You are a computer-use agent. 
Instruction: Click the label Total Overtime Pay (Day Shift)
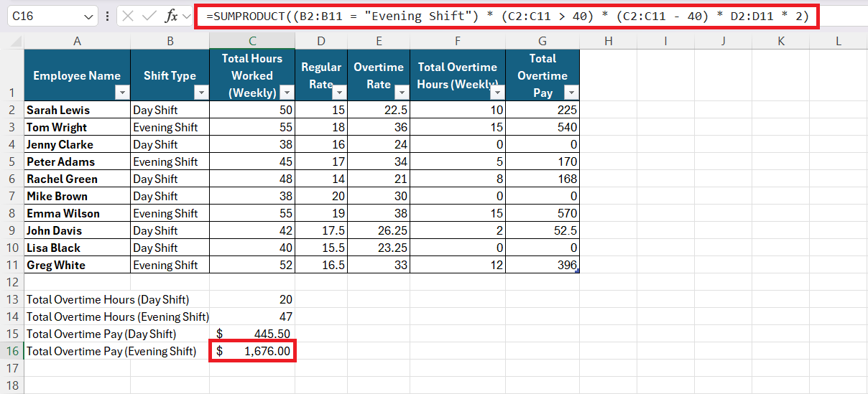point(101,334)
